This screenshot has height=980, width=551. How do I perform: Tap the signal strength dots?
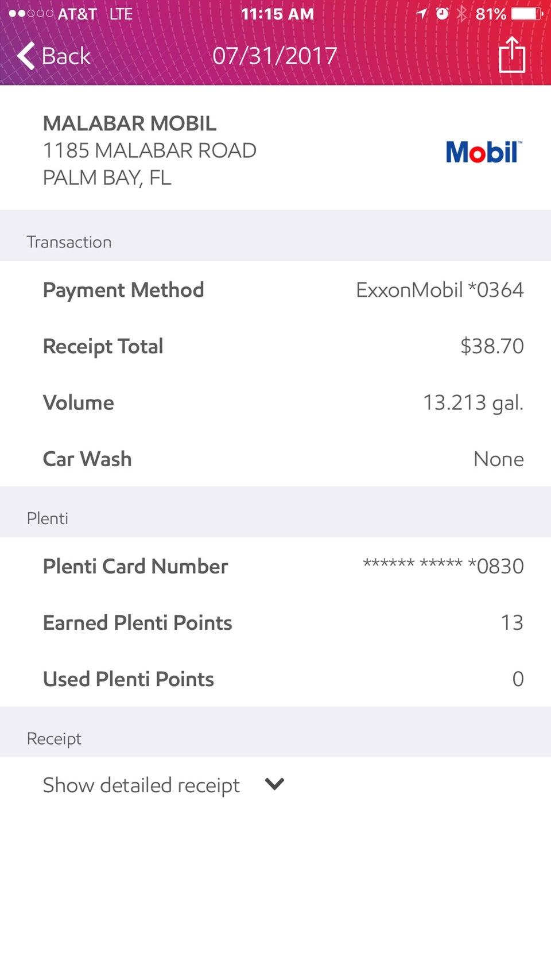(31, 14)
